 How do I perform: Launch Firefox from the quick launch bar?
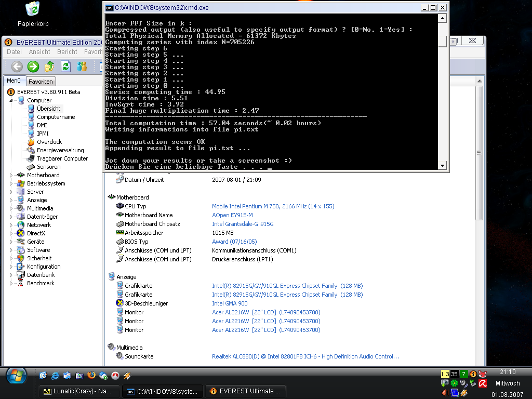[x=91, y=375]
